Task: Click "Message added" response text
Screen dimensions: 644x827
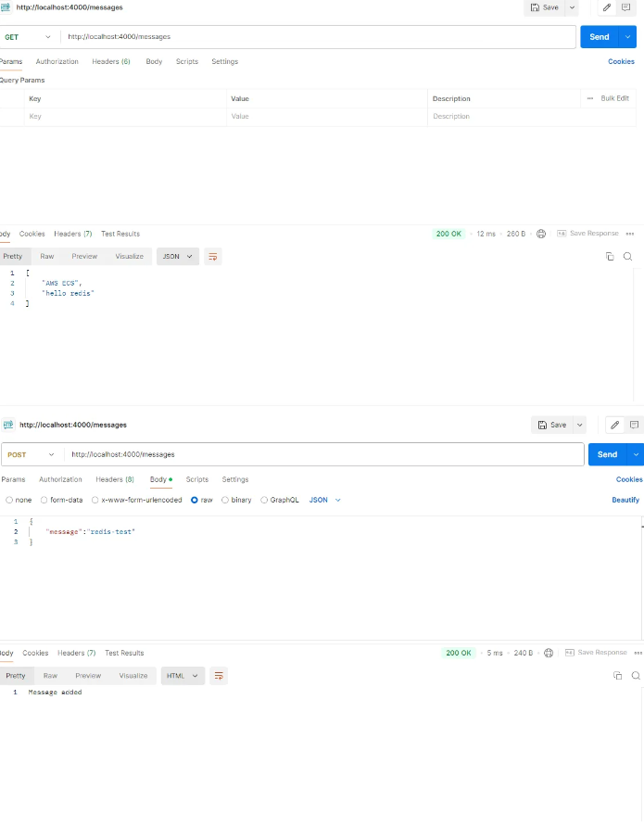Action: click(x=55, y=692)
